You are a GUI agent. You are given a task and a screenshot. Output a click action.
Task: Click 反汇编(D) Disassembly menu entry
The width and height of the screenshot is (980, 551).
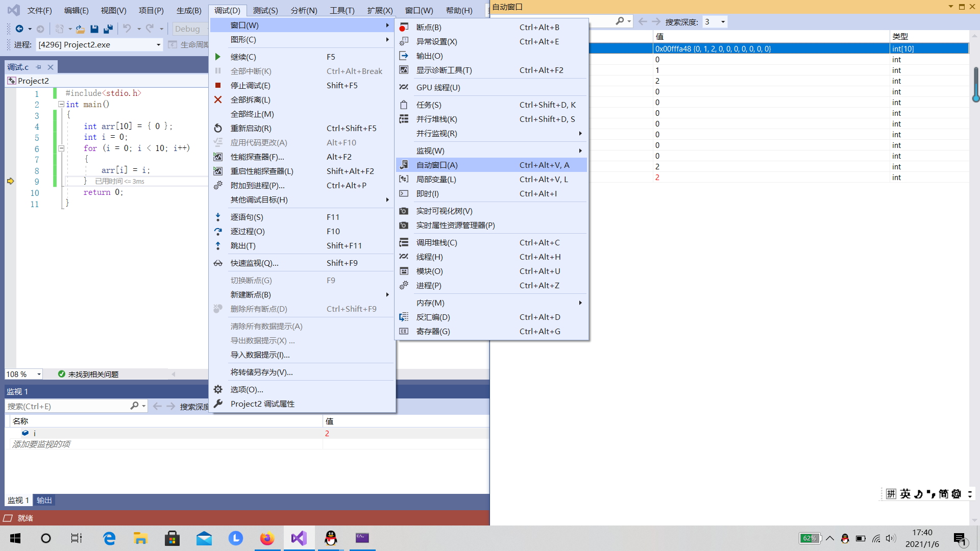point(433,317)
